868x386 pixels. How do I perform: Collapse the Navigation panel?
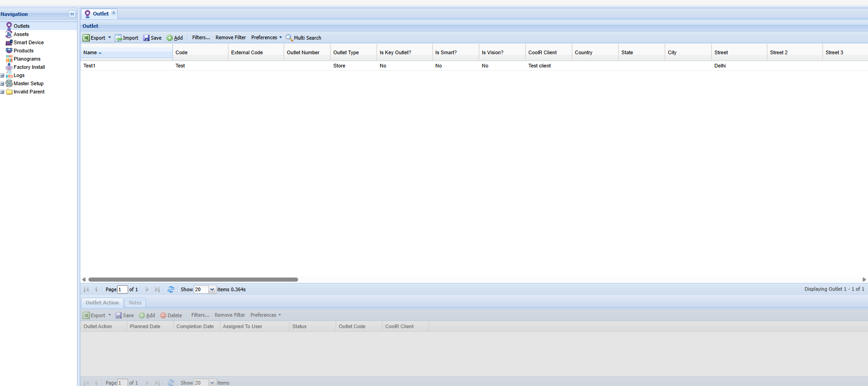point(72,14)
